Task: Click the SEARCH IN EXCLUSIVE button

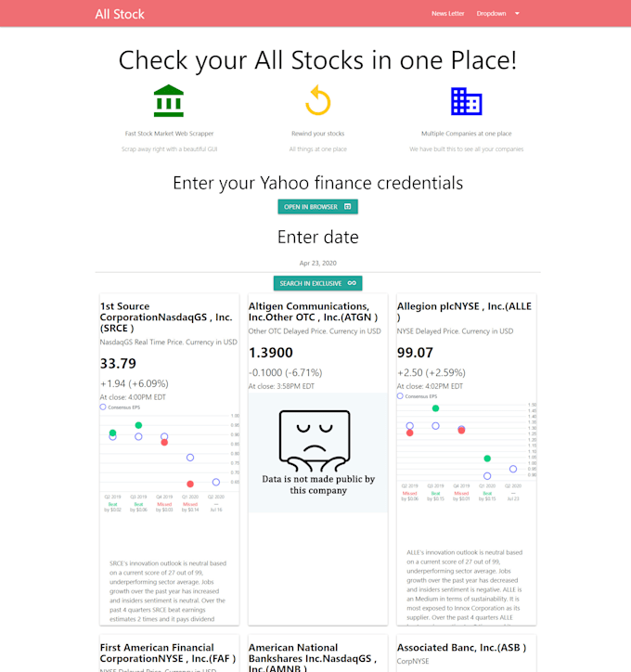Action: click(318, 283)
